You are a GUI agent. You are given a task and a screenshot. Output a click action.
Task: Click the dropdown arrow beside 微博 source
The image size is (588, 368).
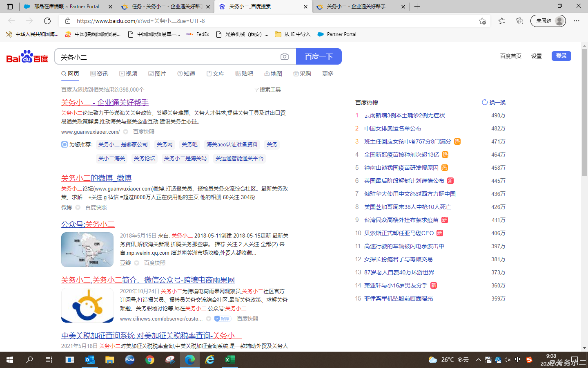(x=78, y=207)
